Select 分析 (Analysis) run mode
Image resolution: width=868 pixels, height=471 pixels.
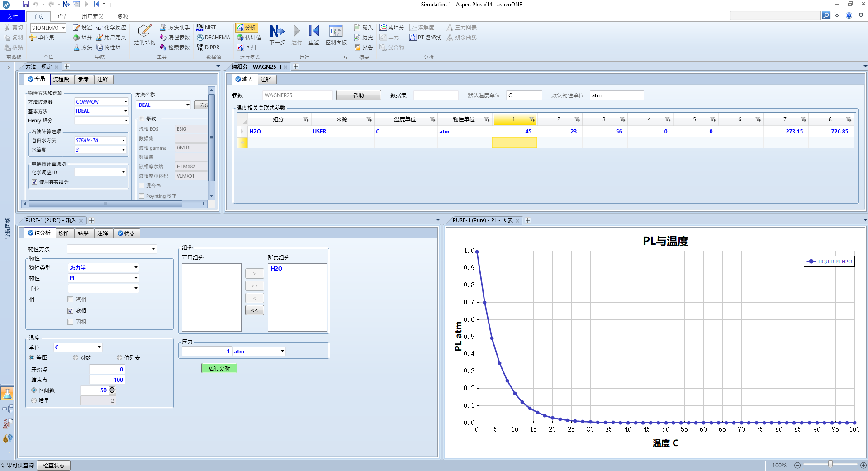[247, 28]
